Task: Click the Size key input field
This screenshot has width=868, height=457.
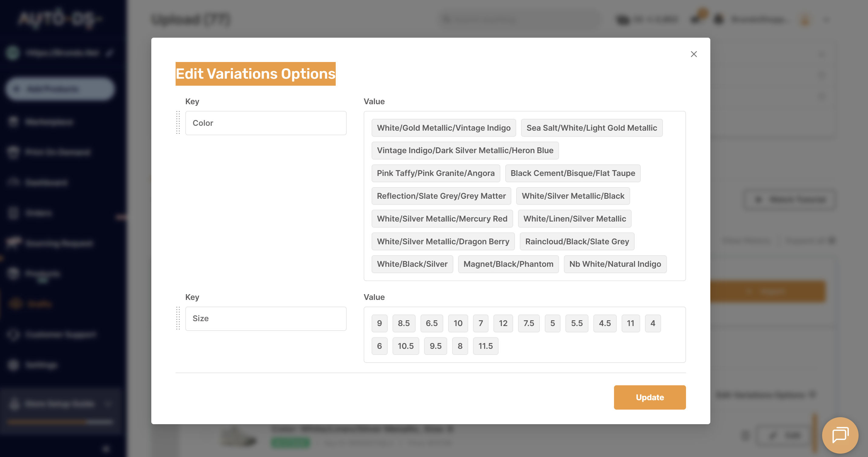Action: click(266, 318)
